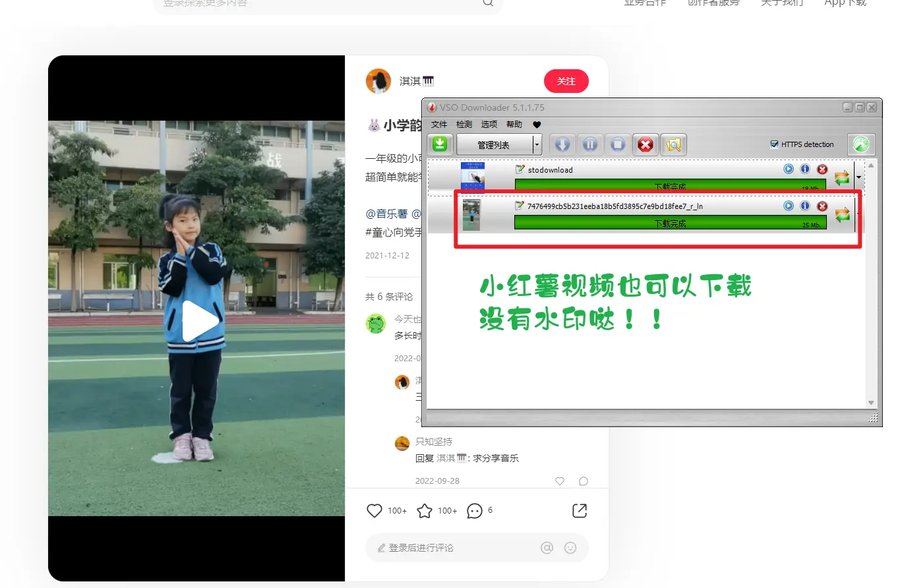Open the 文件 menu
This screenshot has height=588, width=904.
point(439,125)
